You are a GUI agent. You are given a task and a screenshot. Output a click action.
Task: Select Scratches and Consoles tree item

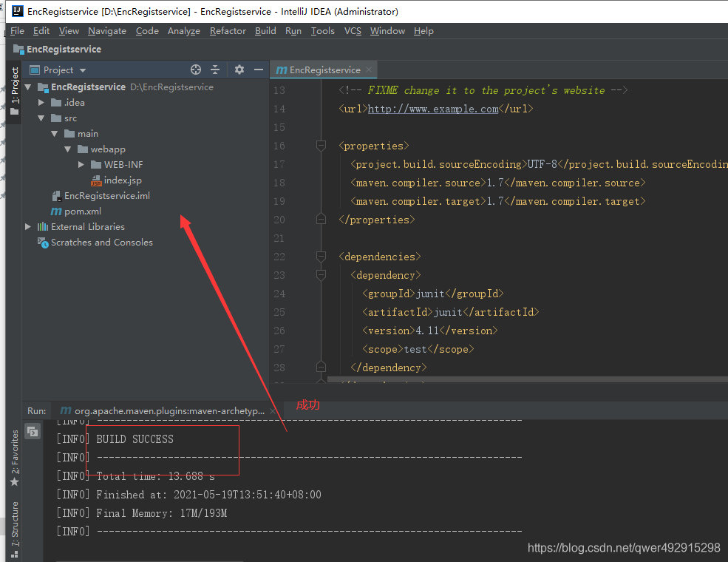102,243
